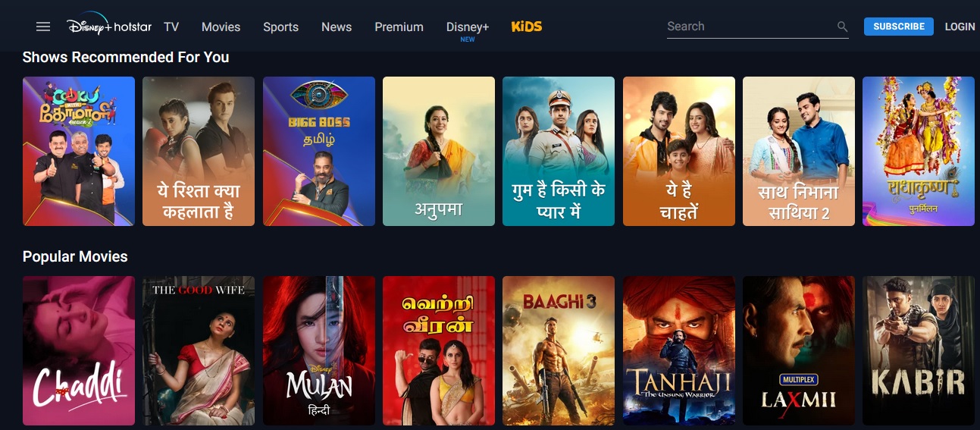Open the Baaghi 3 movie poster
This screenshot has width=980, height=430.
(x=559, y=350)
